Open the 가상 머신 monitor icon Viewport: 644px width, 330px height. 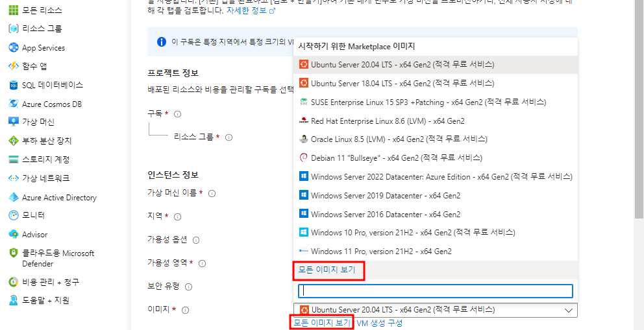tap(14, 122)
